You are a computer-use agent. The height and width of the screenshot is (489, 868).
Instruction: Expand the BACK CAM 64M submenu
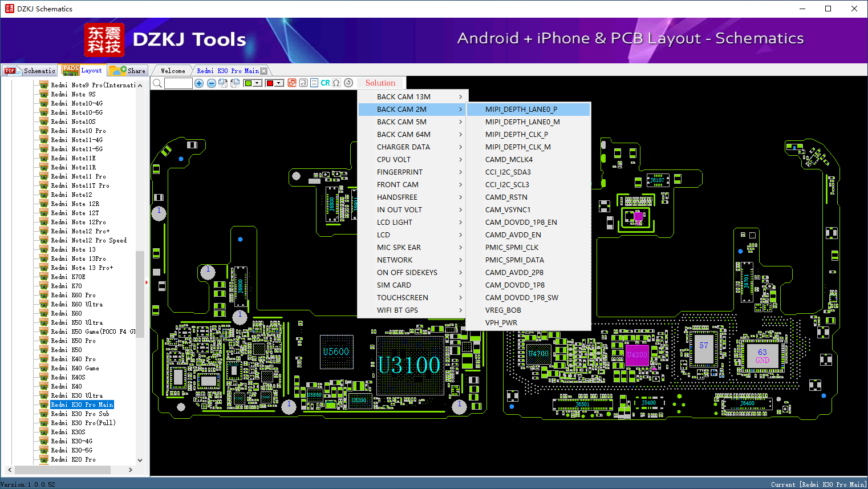click(413, 135)
